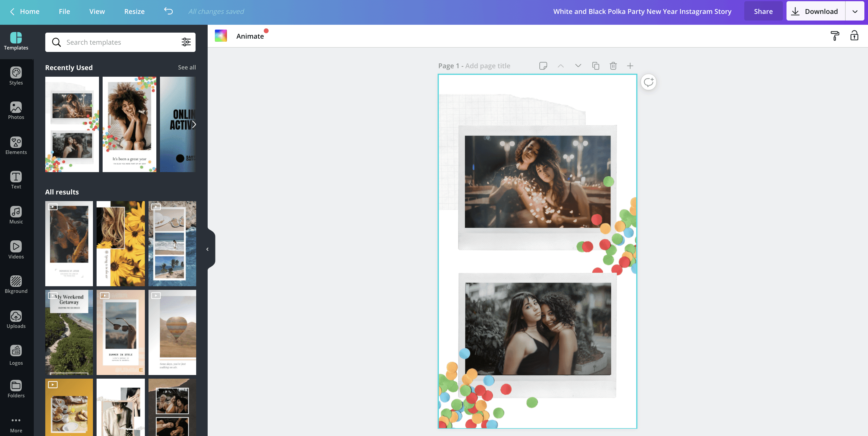868x436 pixels.
Task: Delete Page 1
Action: [613, 66]
